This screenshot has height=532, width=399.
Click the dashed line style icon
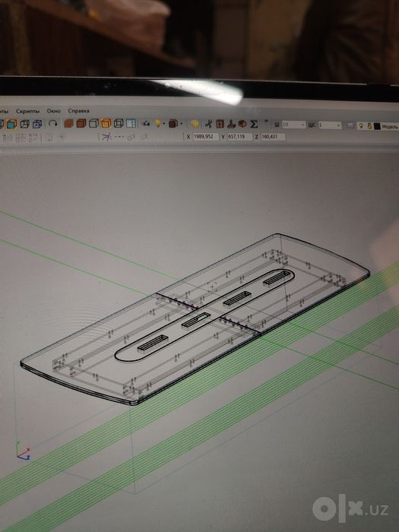pos(119,137)
